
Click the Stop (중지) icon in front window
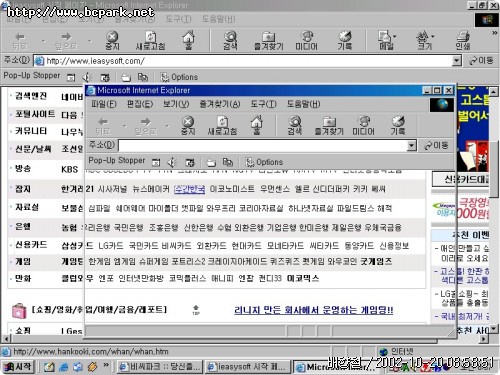pyautogui.click(x=188, y=125)
